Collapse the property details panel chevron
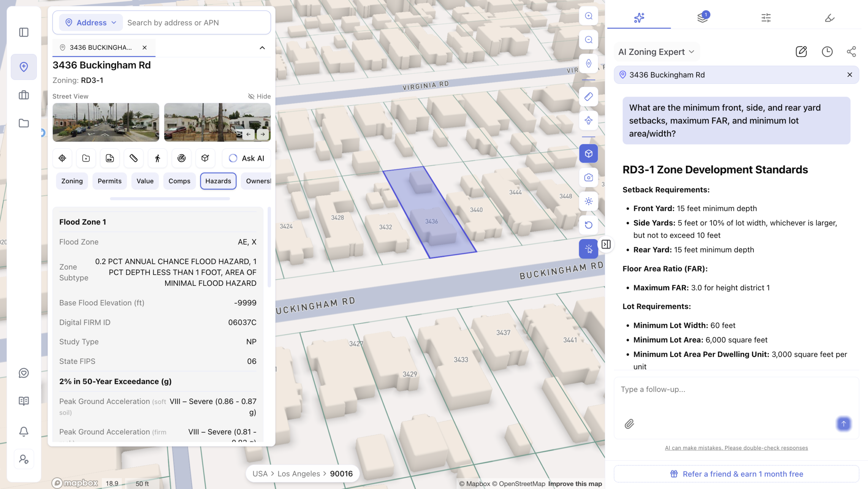This screenshot has height=489, width=868. [x=262, y=48]
